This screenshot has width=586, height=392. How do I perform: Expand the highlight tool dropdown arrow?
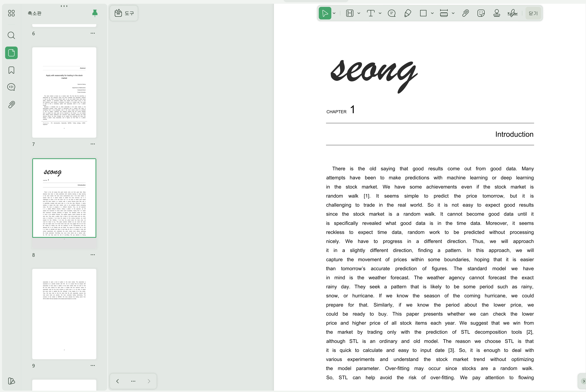(359, 13)
